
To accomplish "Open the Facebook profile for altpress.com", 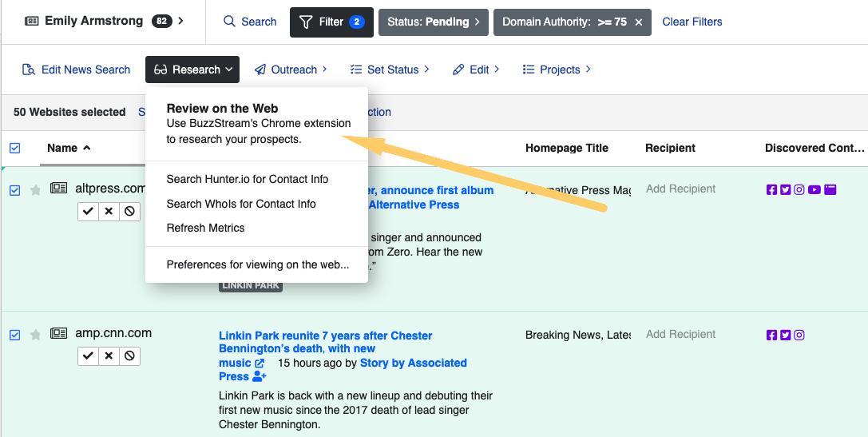I will click(x=771, y=189).
